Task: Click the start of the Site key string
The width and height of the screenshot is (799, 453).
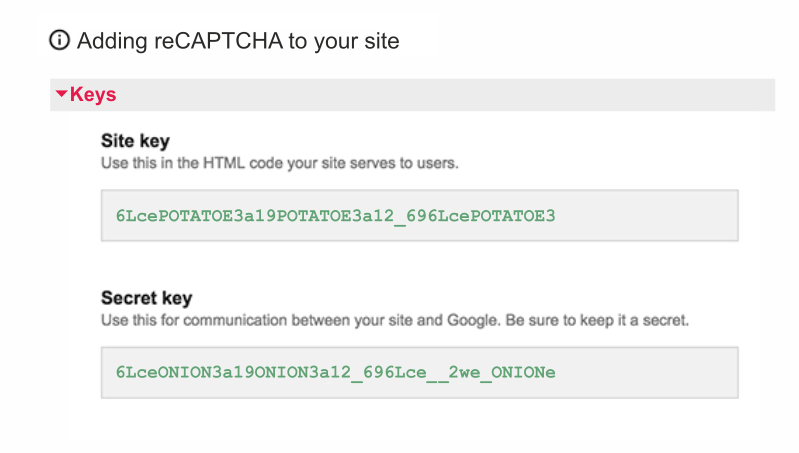Action: [x=117, y=216]
